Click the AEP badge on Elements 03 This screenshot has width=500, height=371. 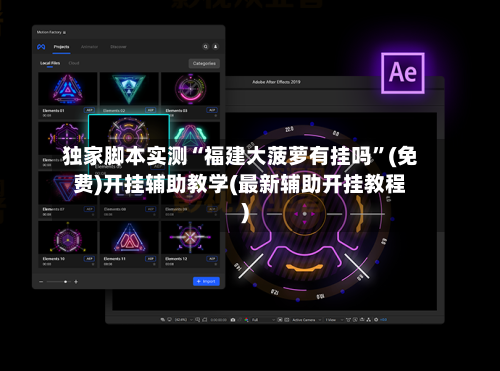click(x=212, y=110)
